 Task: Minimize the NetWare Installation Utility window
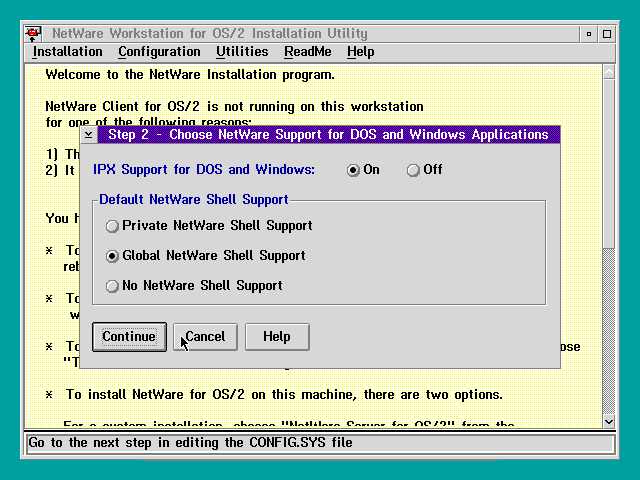[x=589, y=34]
